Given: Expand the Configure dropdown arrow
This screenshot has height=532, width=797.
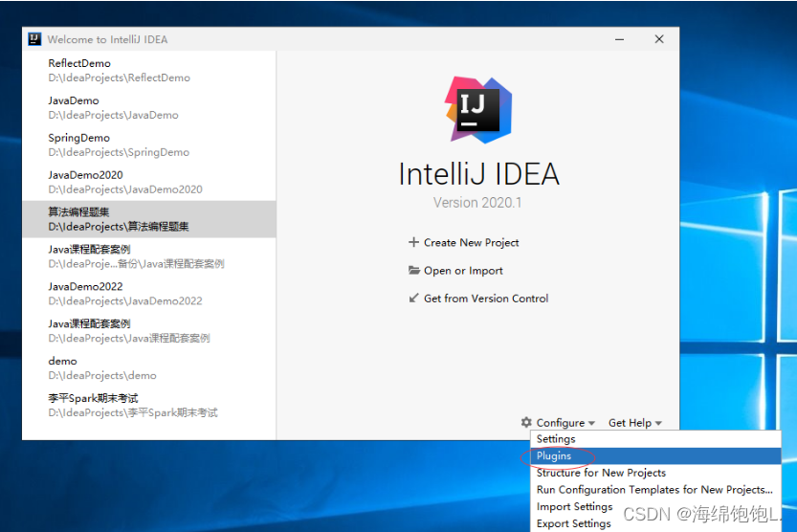Looking at the screenshot, I should [591, 423].
